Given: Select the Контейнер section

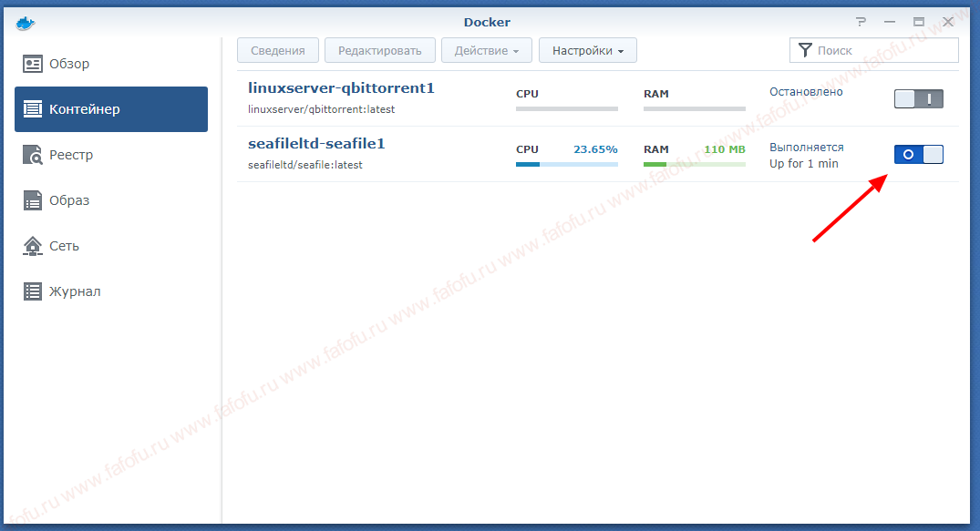Looking at the screenshot, I should click(111, 109).
